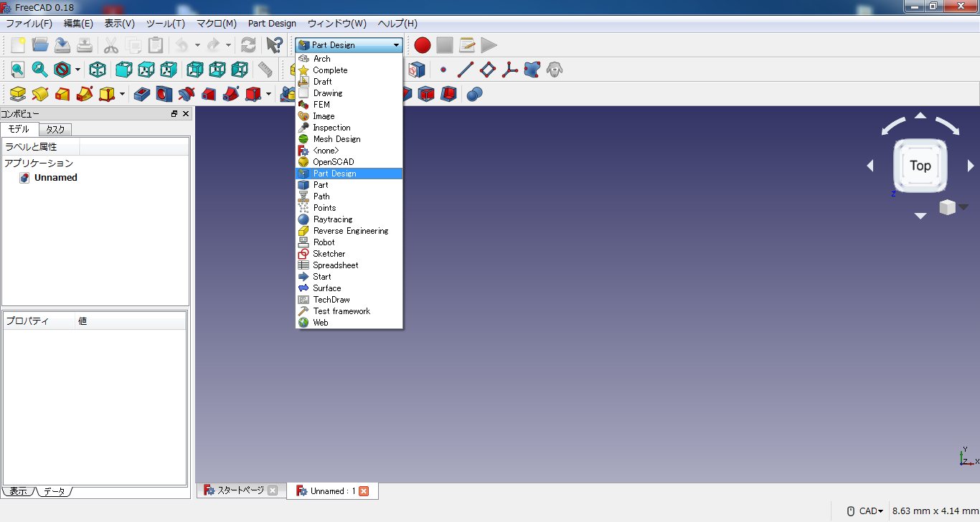Screen dimensions: 980x522
Task: Open the ヘルプ(H) menu
Action: pyautogui.click(x=397, y=23)
